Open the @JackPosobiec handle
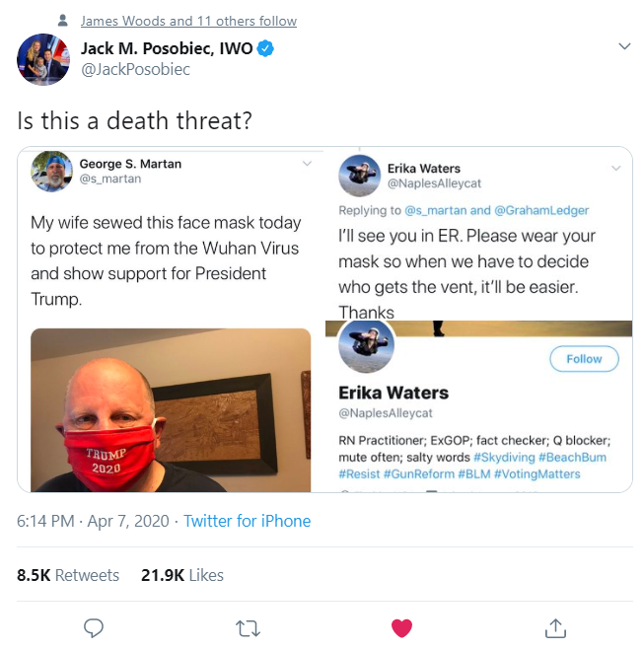The width and height of the screenshot is (644, 650). point(135,69)
